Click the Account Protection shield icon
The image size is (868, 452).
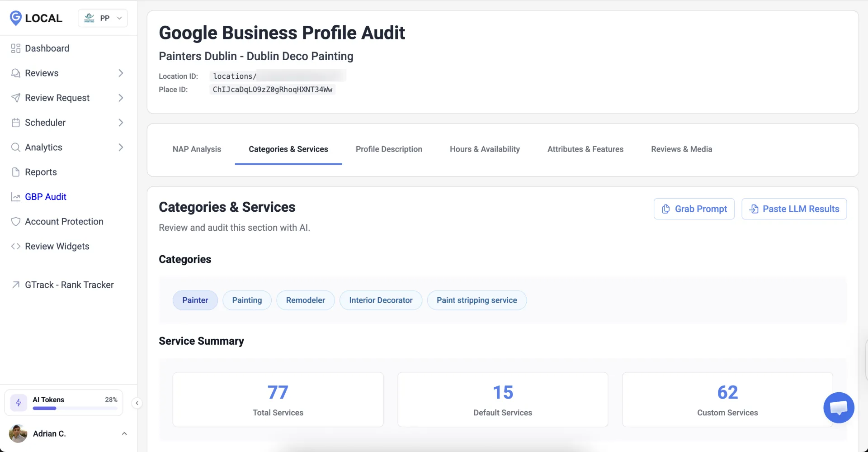pos(16,222)
